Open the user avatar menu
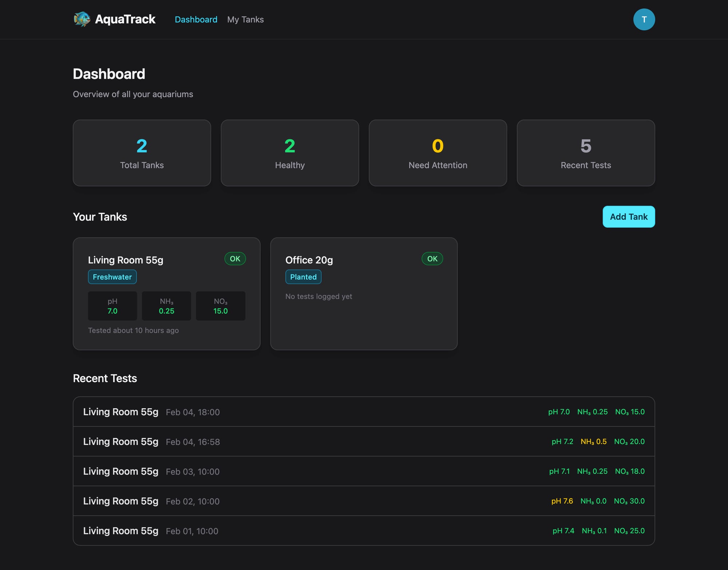 (644, 19)
